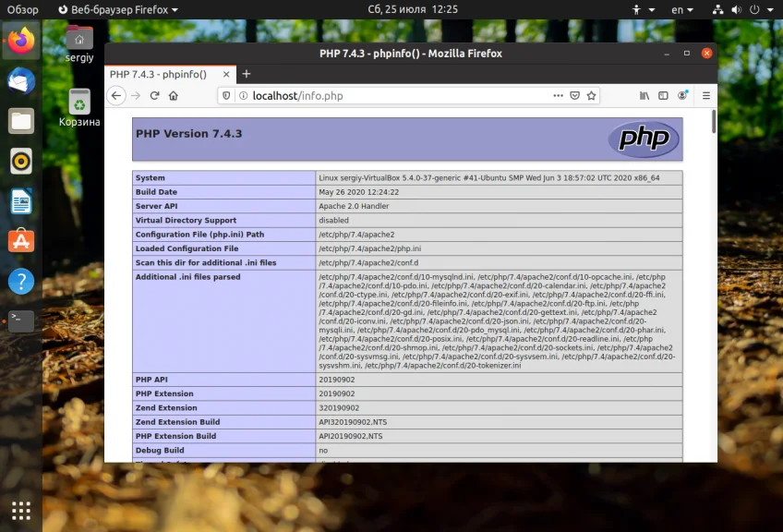
Task: Open Thunderbird mail in the dock
Action: point(21,81)
